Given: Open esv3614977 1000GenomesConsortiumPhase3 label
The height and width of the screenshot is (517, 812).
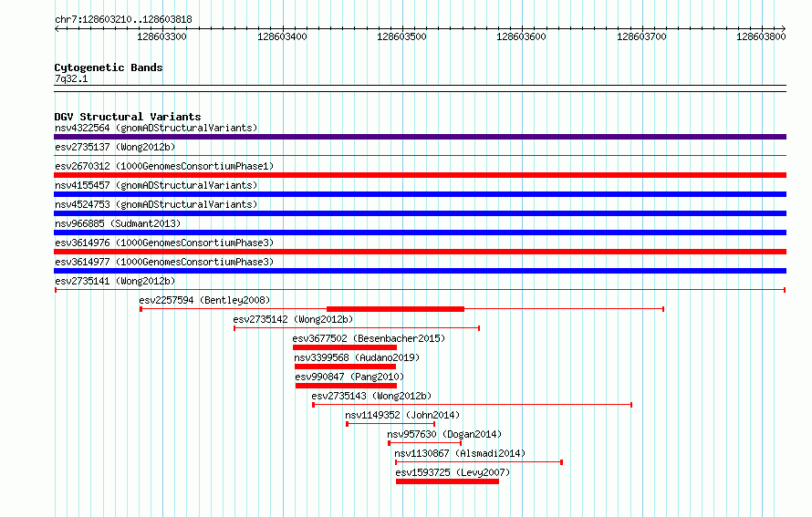Looking at the screenshot, I should (x=164, y=262).
